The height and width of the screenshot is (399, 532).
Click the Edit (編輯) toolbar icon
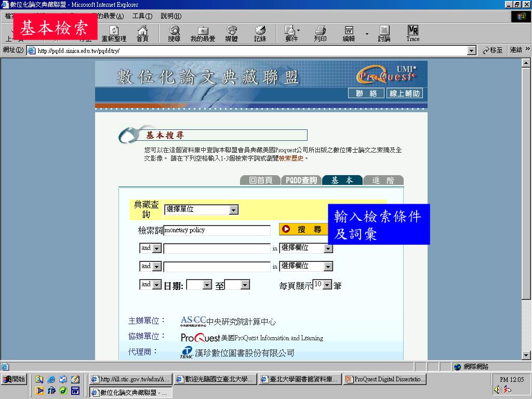[349, 34]
